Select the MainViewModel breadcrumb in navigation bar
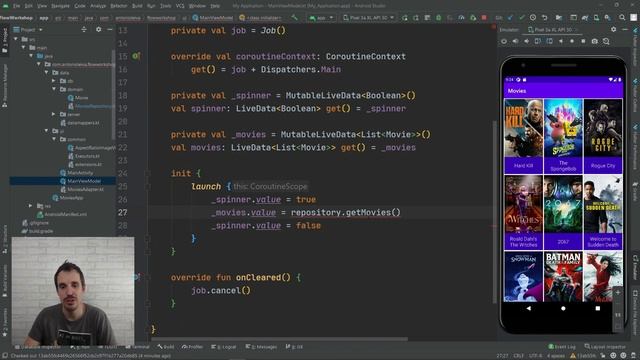Screen dimensions: 640x360 [213, 18]
